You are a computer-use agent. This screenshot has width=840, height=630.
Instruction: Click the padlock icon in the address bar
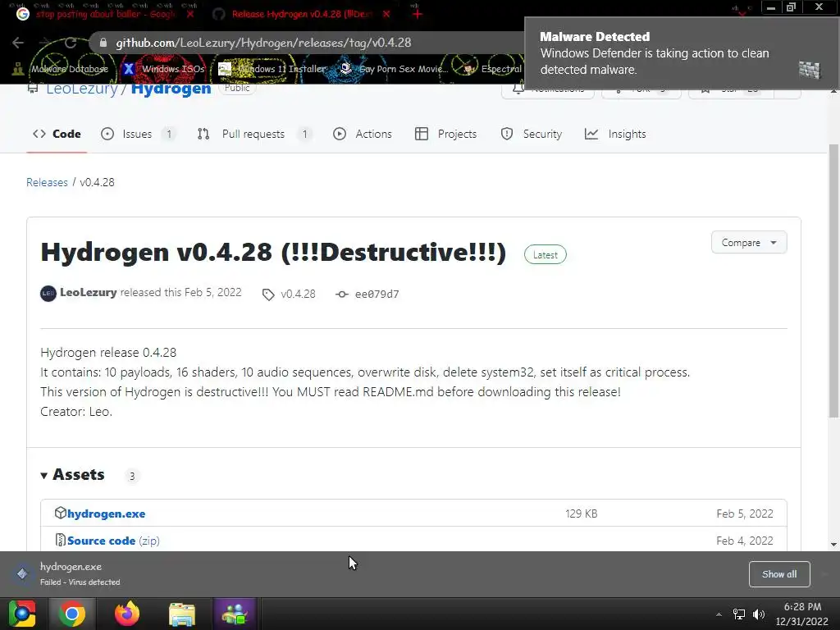point(103,43)
